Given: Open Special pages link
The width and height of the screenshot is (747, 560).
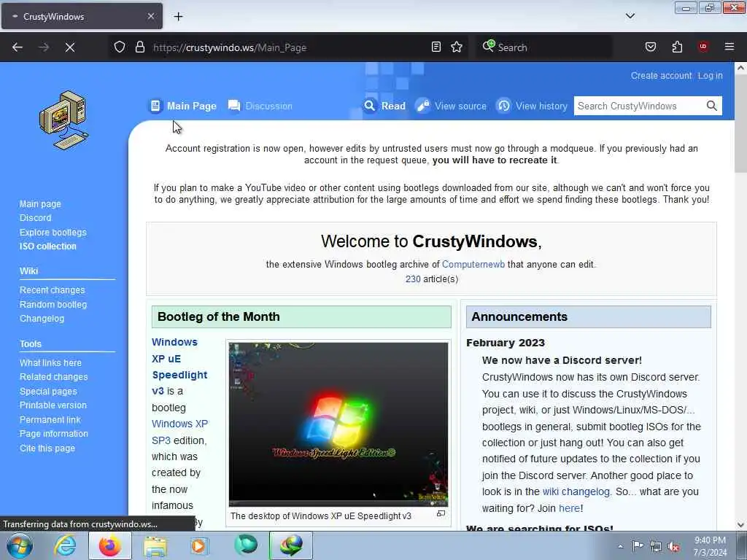Looking at the screenshot, I should pyautogui.click(x=48, y=391).
